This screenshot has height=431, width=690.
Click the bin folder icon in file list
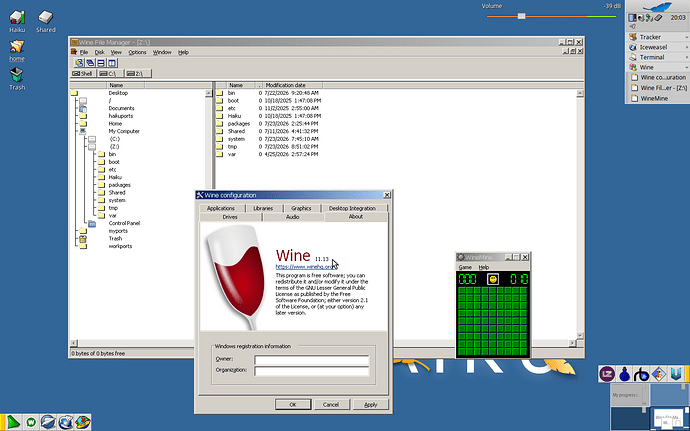pos(220,93)
